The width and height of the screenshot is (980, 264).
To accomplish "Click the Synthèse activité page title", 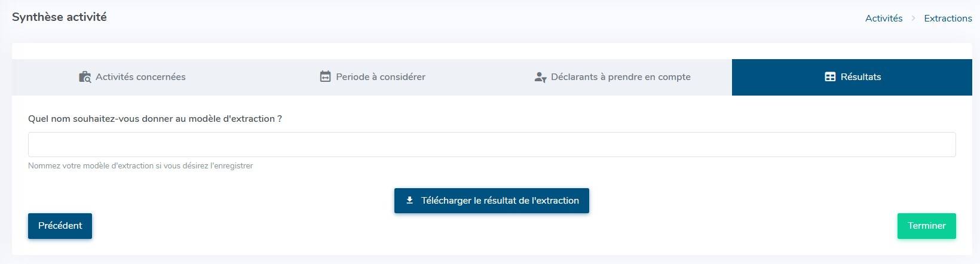I will click(x=59, y=17).
